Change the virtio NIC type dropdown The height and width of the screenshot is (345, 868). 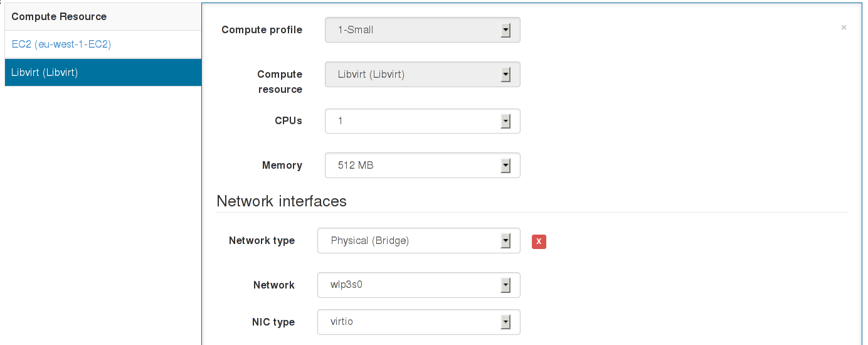tap(418, 322)
